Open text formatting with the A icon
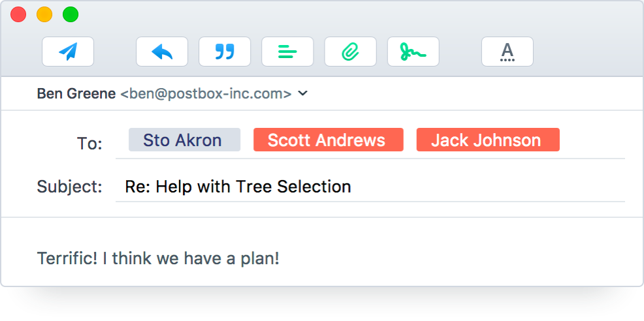Viewport: 644px width, 321px height. pyautogui.click(x=507, y=52)
